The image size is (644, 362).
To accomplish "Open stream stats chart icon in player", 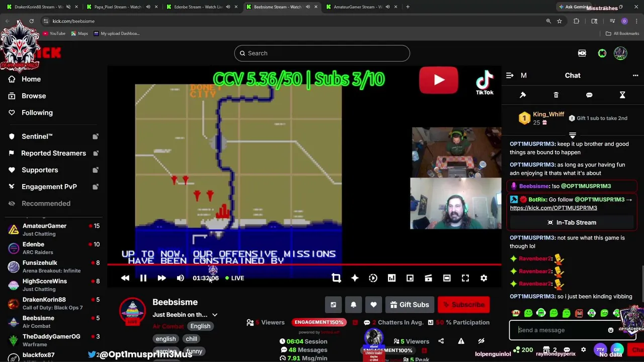I will (391, 278).
